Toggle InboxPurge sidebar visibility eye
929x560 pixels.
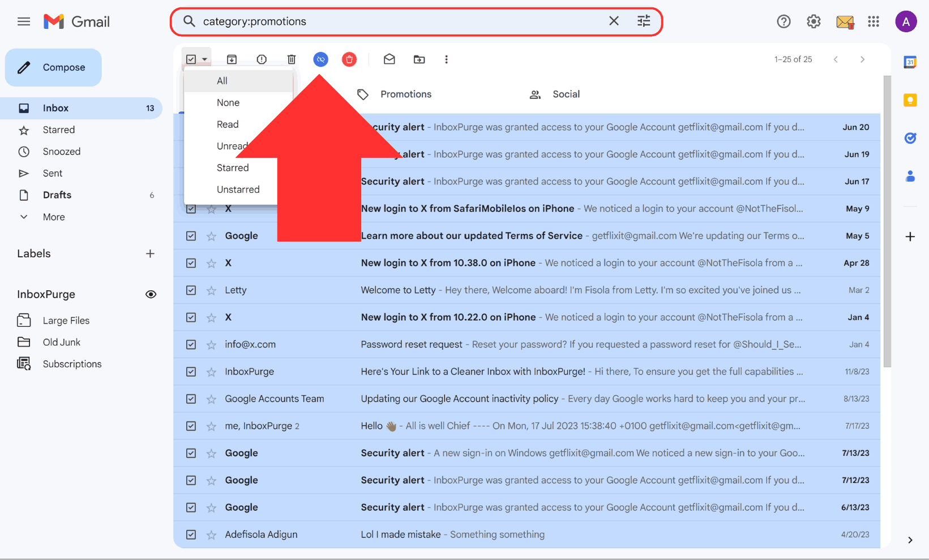coord(151,294)
